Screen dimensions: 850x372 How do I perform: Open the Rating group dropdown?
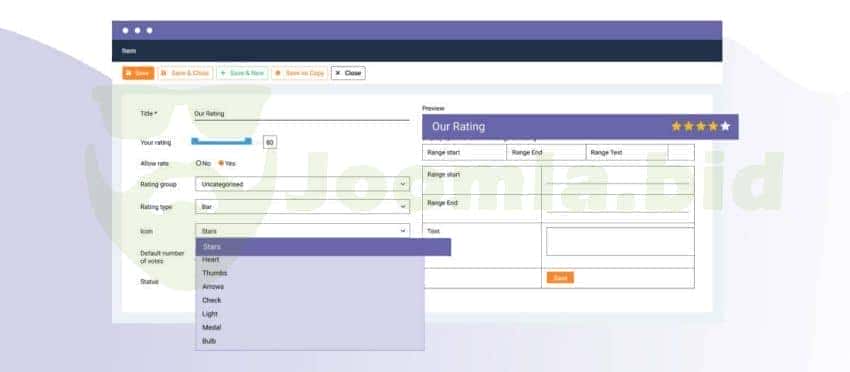tap(302, 184)
